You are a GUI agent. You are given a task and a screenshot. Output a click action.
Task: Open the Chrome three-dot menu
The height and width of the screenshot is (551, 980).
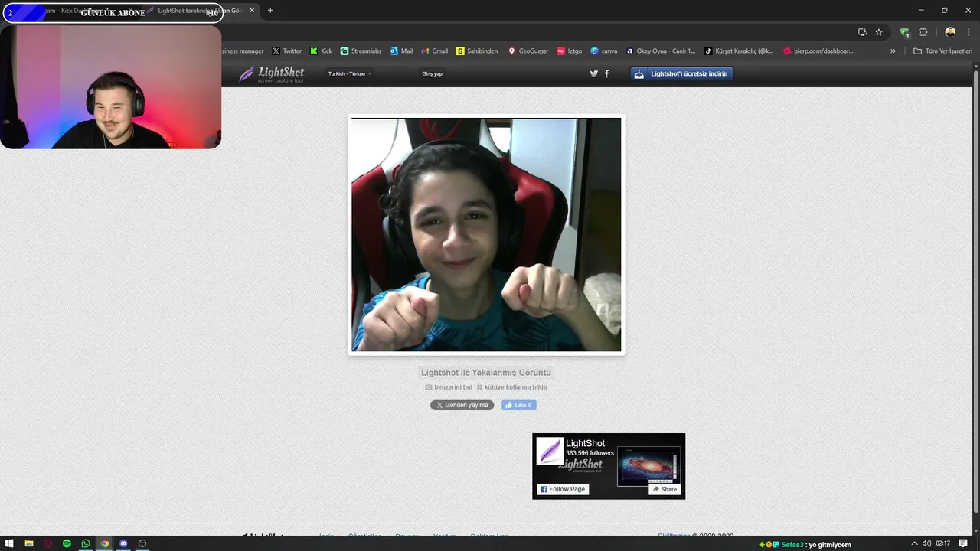pyautogui.click(x=969, y=32)
